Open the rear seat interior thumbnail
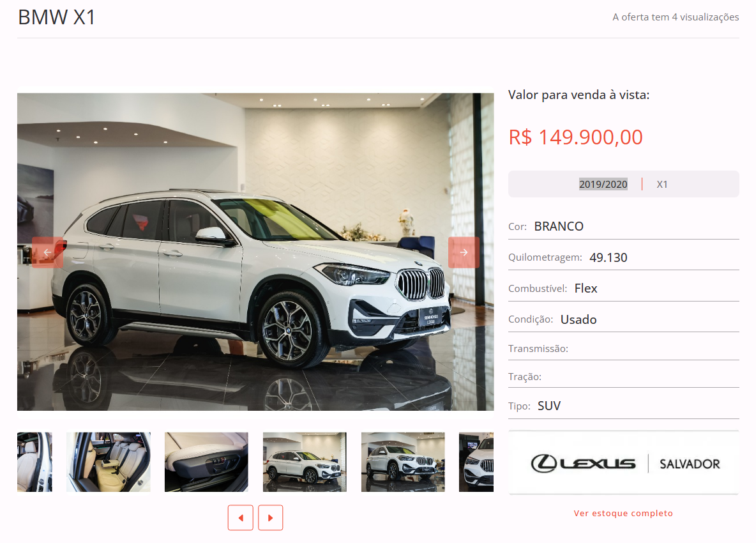 tap(109, 462)
